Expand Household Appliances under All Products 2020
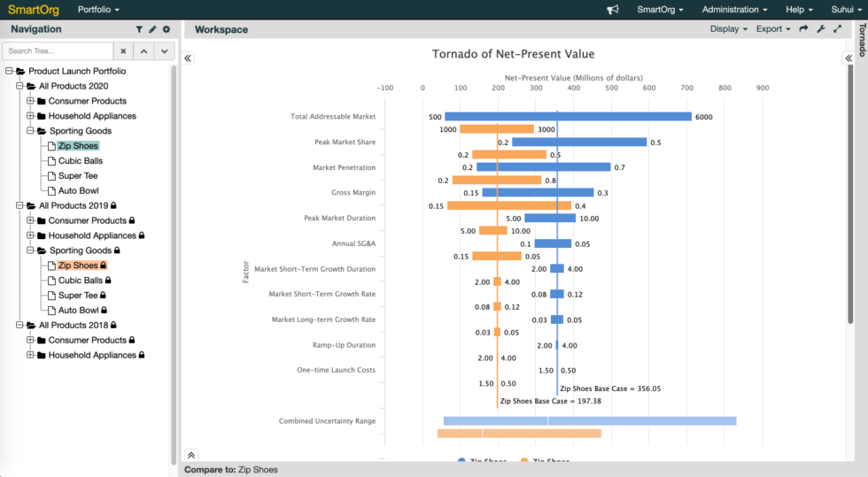868x477 pixels. pyautogui.click(x=30, y=116)
